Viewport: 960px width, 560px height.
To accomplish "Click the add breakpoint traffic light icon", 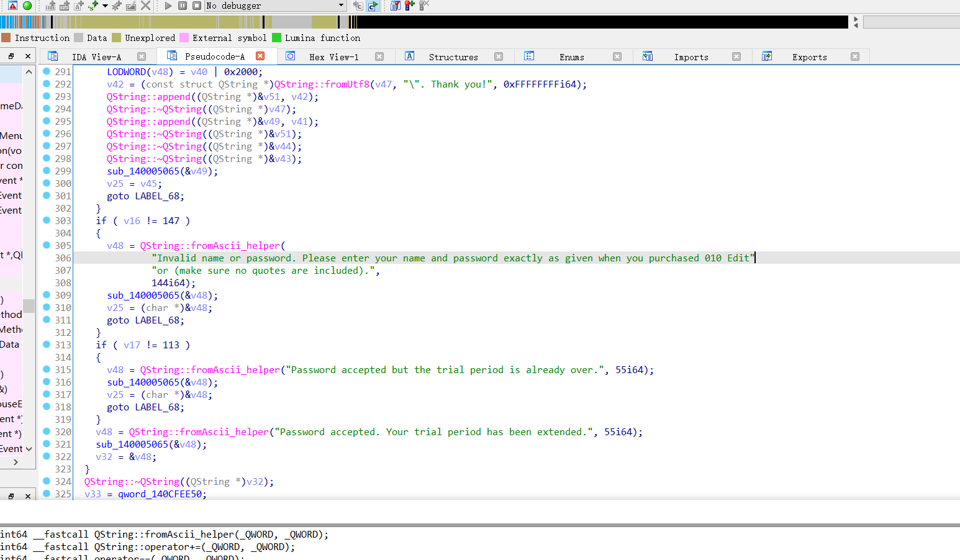I will tap(410, 6).
